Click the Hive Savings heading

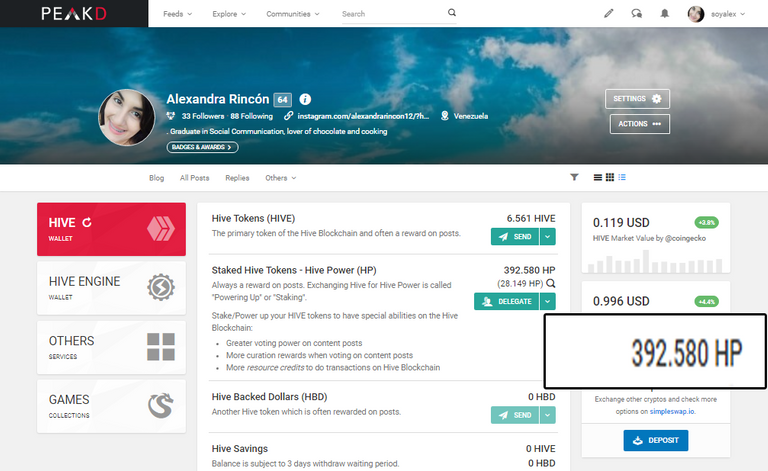click(240, 448)
